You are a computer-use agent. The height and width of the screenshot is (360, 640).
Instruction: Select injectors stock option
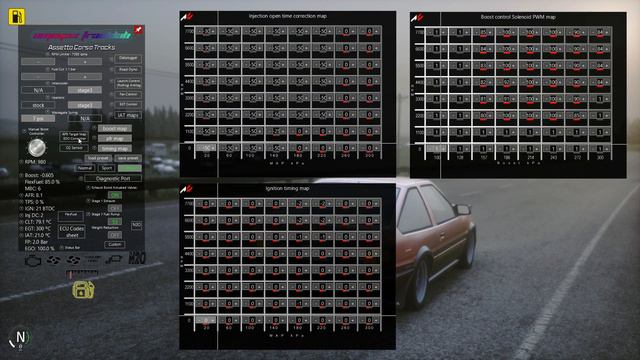[x=38, y=105]
